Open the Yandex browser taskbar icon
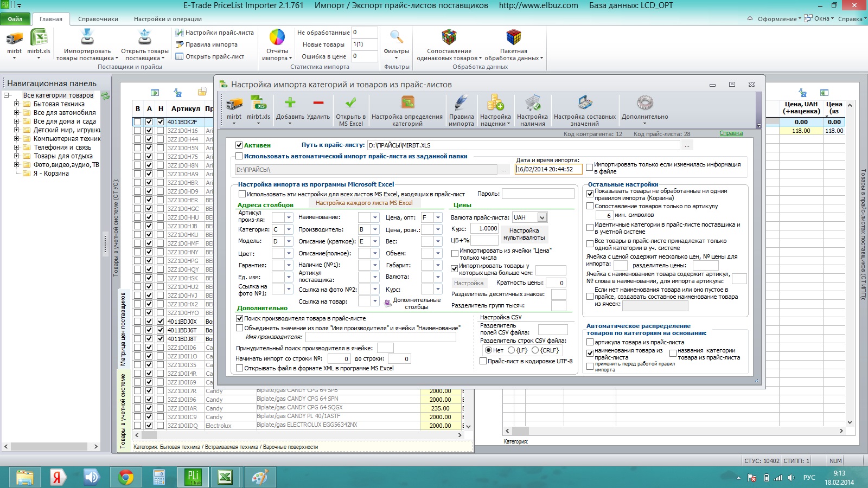This screenshot has width=868, height=488. click(58, 477)
